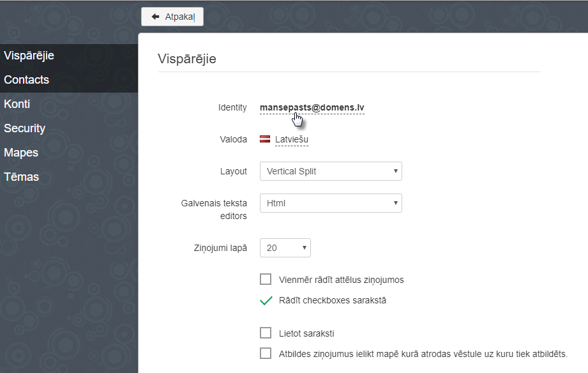
Task: Click the mansepasts@domens.lv identity link
Action: [312, 108]
